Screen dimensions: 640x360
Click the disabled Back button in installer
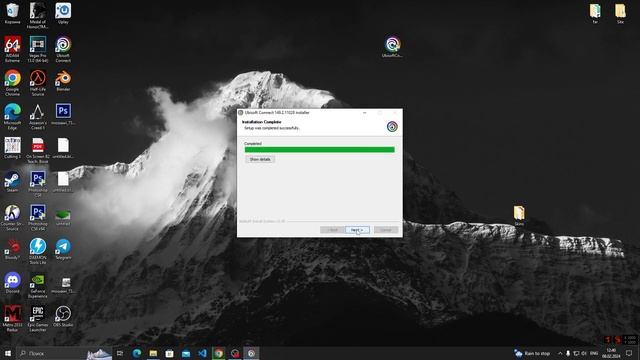tap(332, 230)
